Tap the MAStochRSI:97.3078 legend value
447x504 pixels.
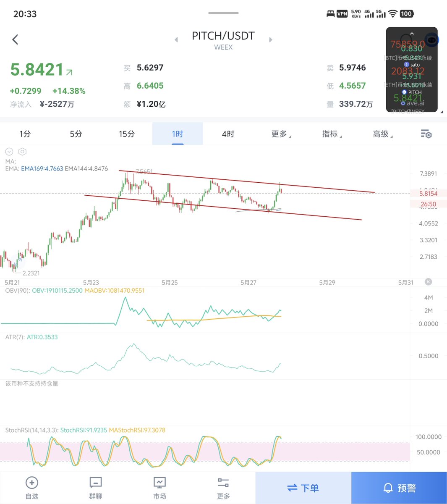pos(137,430)
